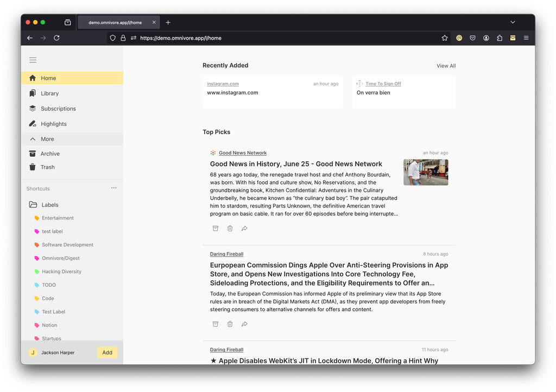Open the instagram.com source link

(223, 84)
